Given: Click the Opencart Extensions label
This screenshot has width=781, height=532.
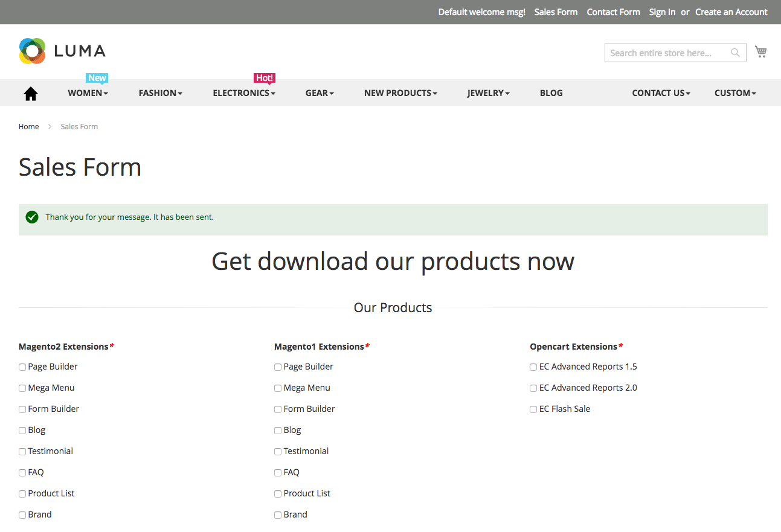Looking at the screenshot, I should pos(573,347).
